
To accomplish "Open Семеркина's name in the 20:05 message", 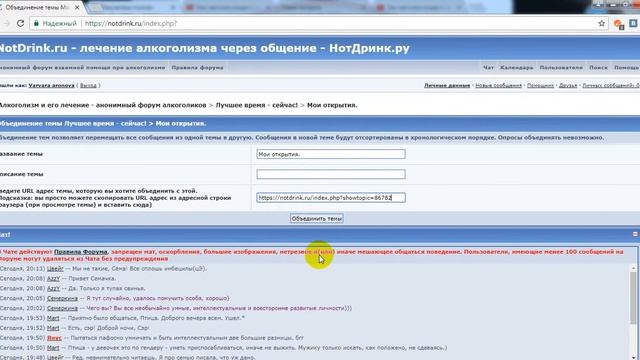I will coord(62,298).
